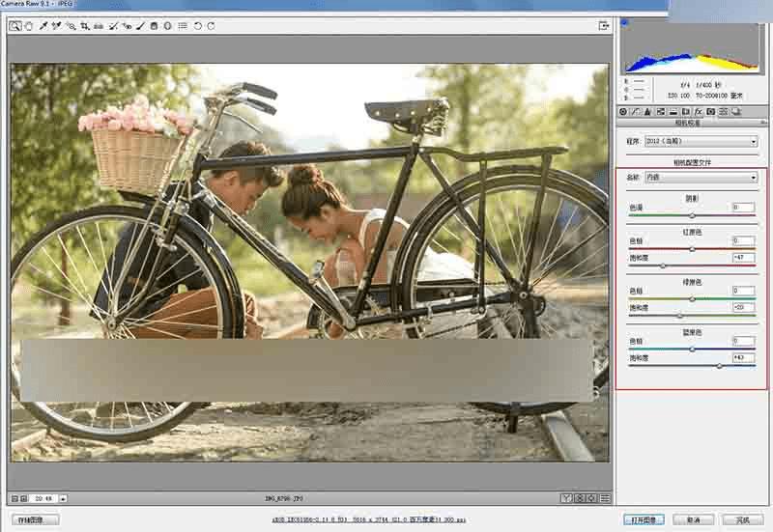This screenshot has height=532, width=773.
Task: Switch to the Effects (fx) tab
Action: [698, 112]
